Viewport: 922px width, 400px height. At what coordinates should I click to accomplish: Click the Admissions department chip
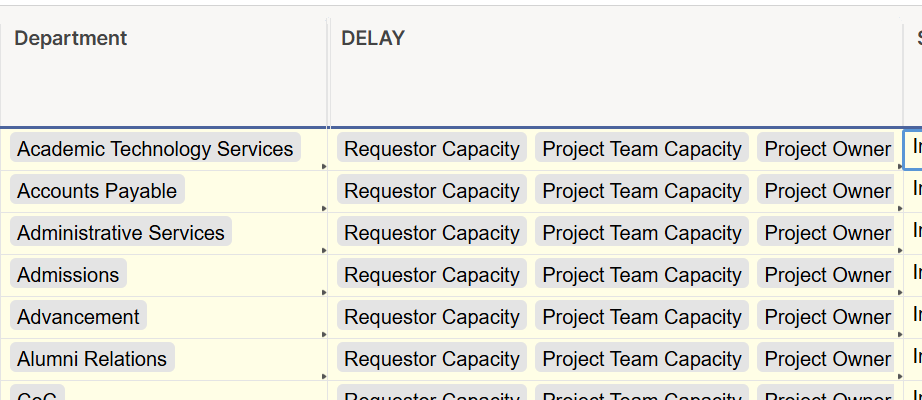pyautogui.click(x=68, y=275)
